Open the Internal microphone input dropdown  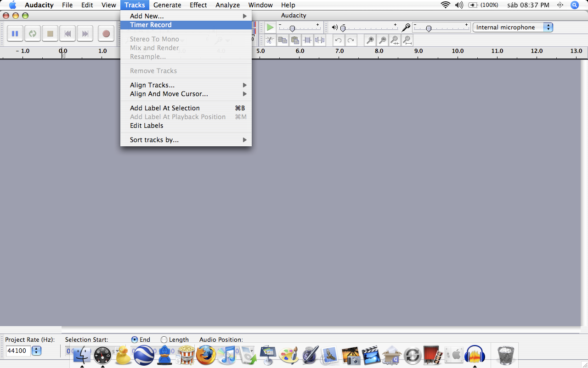tap(513, 27)
